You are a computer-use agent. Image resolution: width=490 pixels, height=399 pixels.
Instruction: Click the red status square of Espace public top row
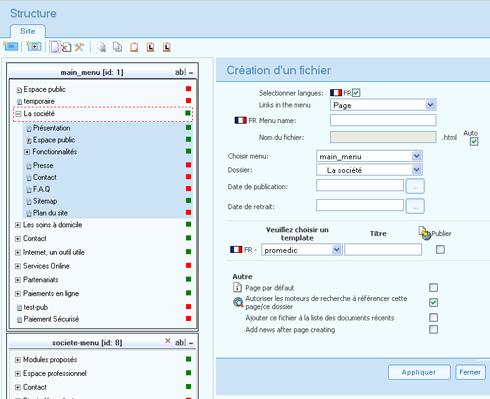188,89
